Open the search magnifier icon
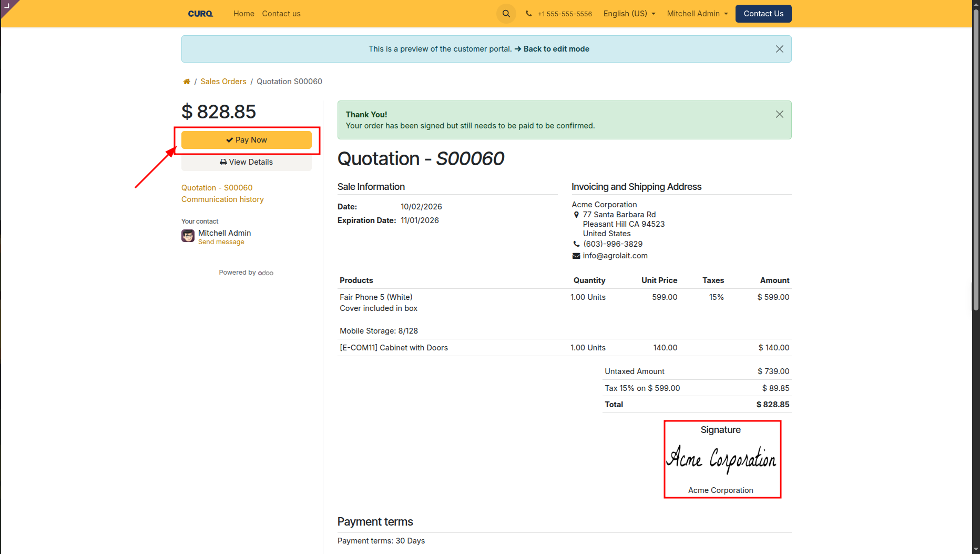Image resolution: width=980 pixels, height=554 pixels. [x=506, y=14]
